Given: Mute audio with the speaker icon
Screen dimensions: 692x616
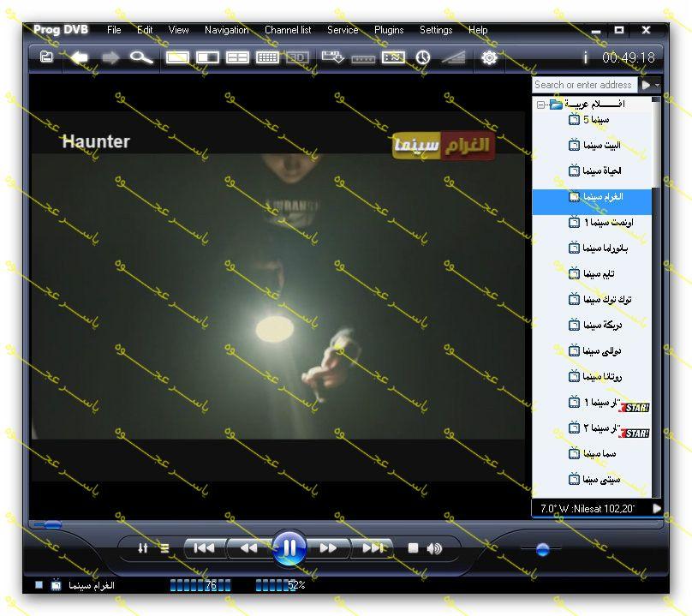Looking at the screenshot, I should coord(434,548).
